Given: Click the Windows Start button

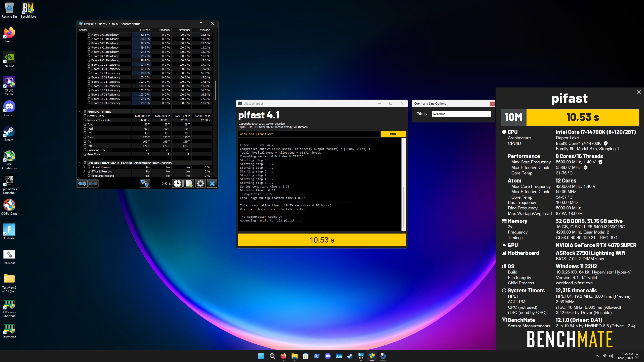Looking at the screenshot, I should point(261,356).
